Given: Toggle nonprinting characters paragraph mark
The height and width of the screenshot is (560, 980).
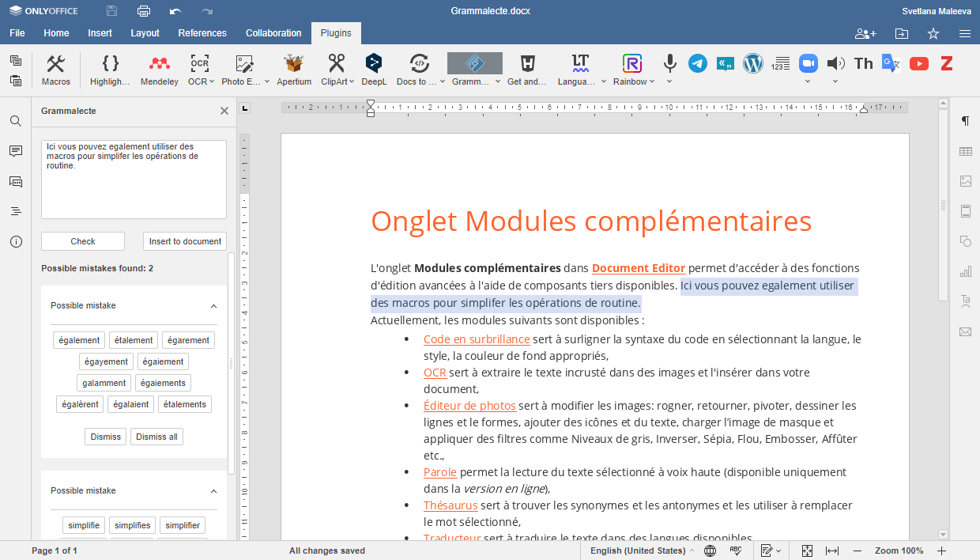Looking at the screenshot, I should tap(965, 121).
